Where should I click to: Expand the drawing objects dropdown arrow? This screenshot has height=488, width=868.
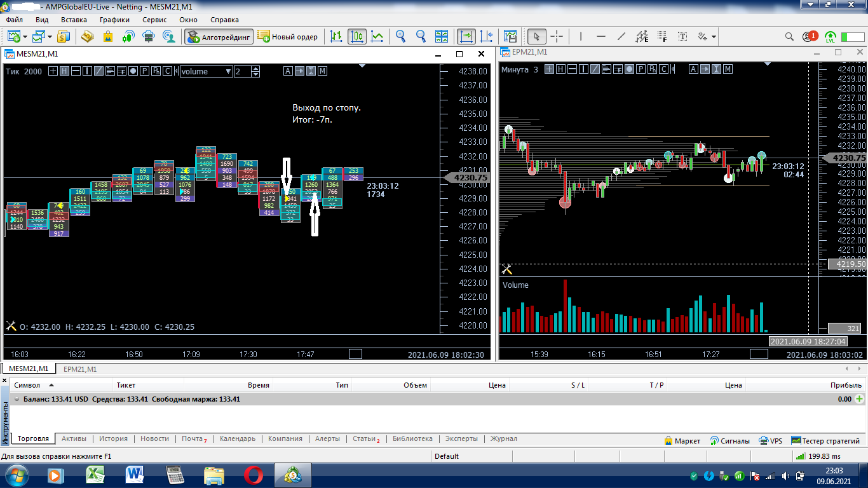(714, 37)
